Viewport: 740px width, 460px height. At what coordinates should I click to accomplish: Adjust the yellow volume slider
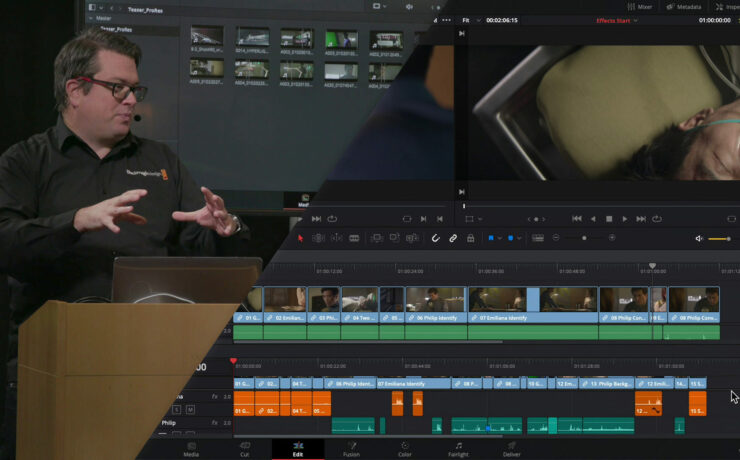coord(720,239)
